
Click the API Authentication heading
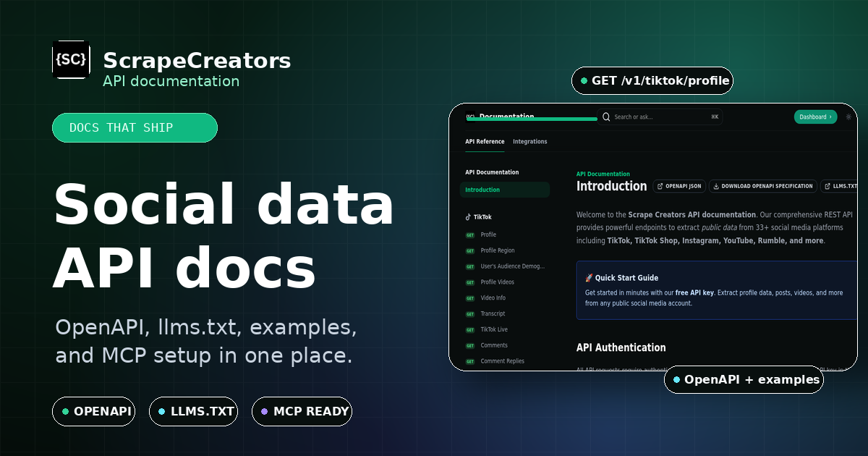[x=621, y=347]
